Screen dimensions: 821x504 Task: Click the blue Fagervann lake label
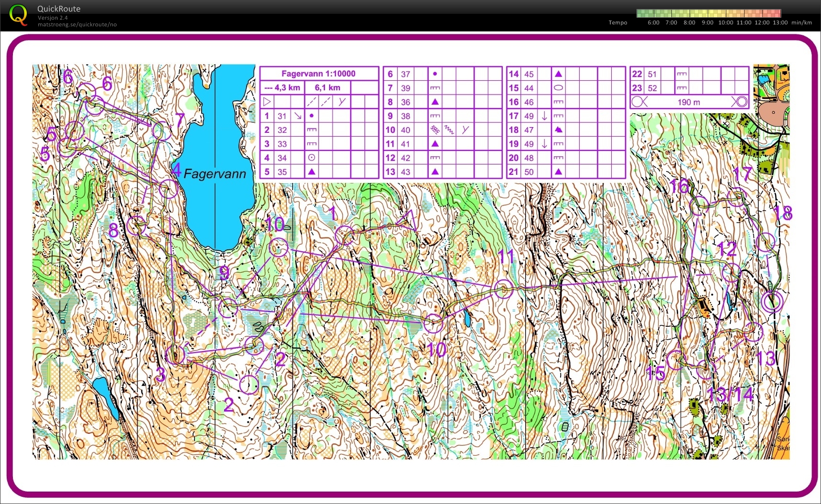point(215,174)
